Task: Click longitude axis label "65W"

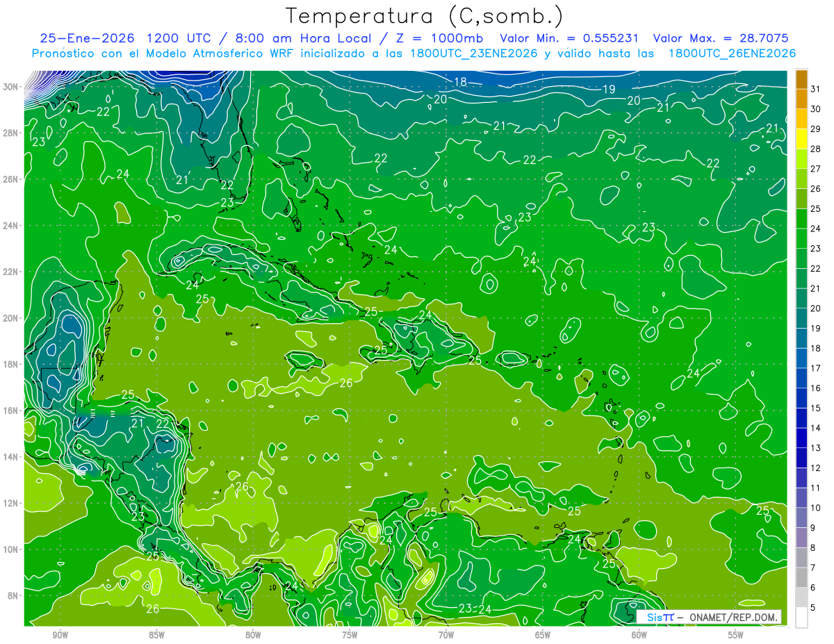Action: coord(543,635)
